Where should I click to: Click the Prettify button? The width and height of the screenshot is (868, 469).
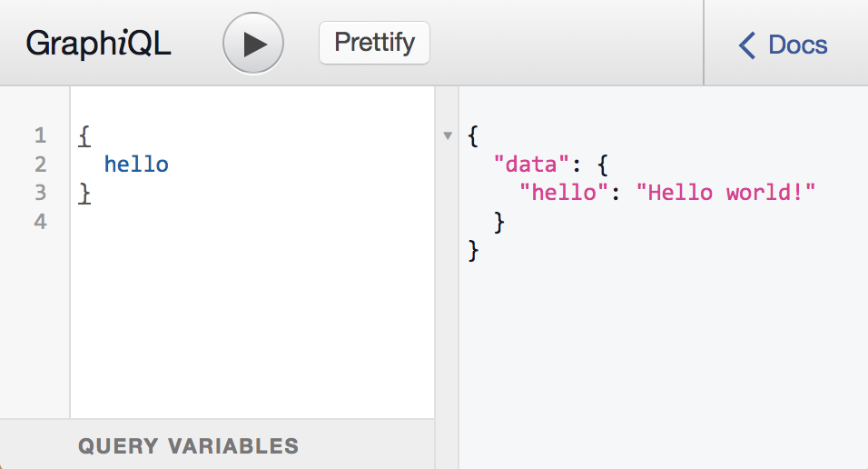pos(374,43)
